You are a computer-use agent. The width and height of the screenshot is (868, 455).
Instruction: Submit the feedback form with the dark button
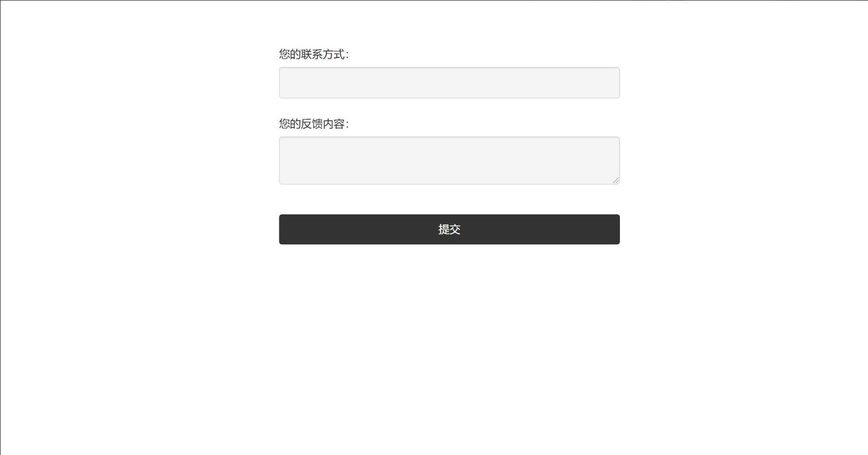click(x=449, y=229)
